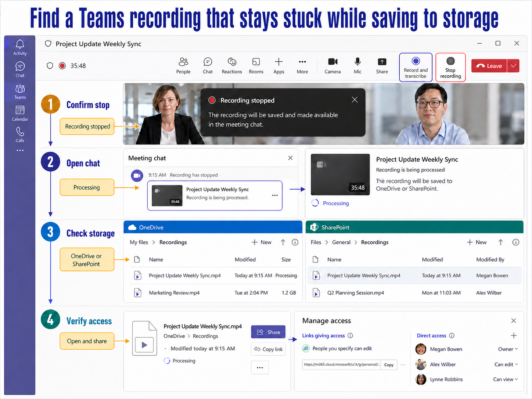Expand the Leave options dropdown arrow
Viewport: 532px width, 399px height.
(513, 66)
